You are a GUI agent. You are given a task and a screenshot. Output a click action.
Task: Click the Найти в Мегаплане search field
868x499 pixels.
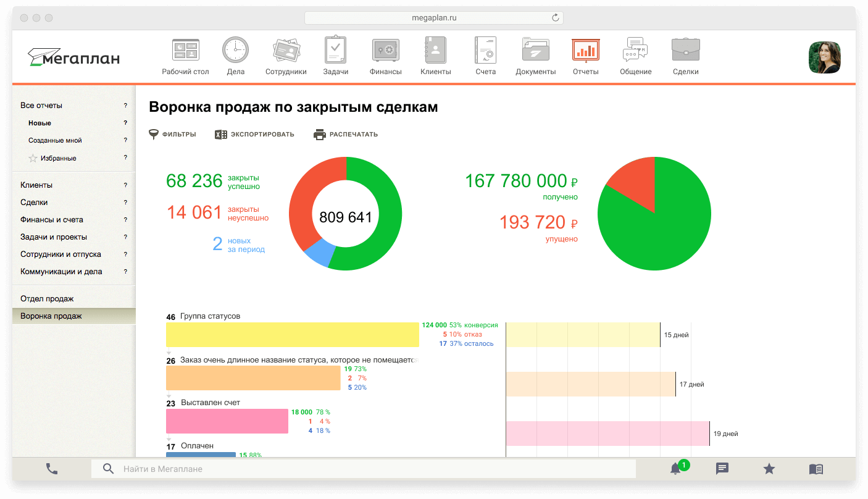(x=364, y=469)
